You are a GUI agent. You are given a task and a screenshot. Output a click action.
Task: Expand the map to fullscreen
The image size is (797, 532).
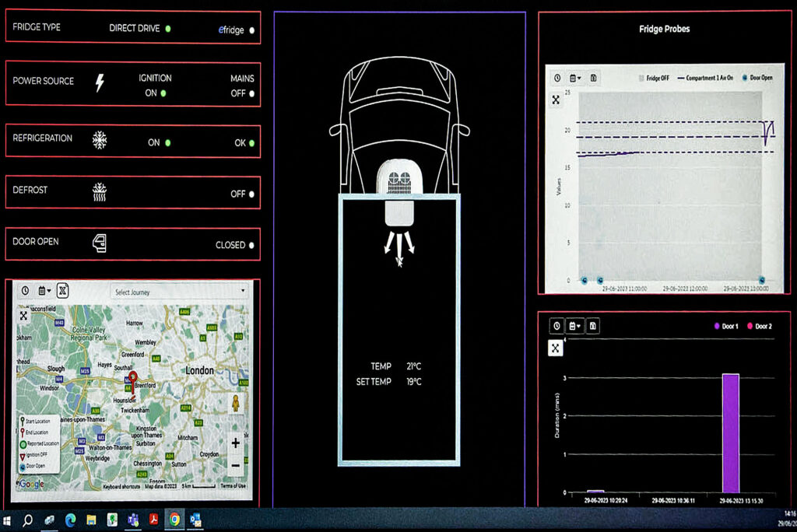(x=24, y=316)
